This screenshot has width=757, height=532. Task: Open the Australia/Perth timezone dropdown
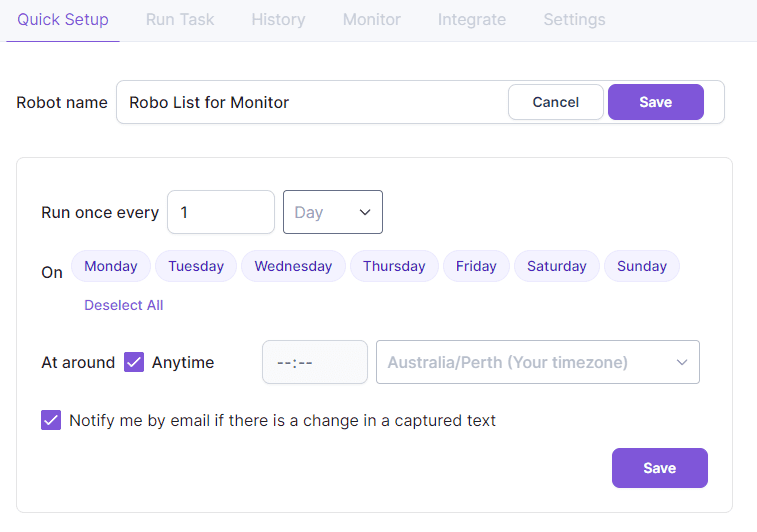point(538,362)
